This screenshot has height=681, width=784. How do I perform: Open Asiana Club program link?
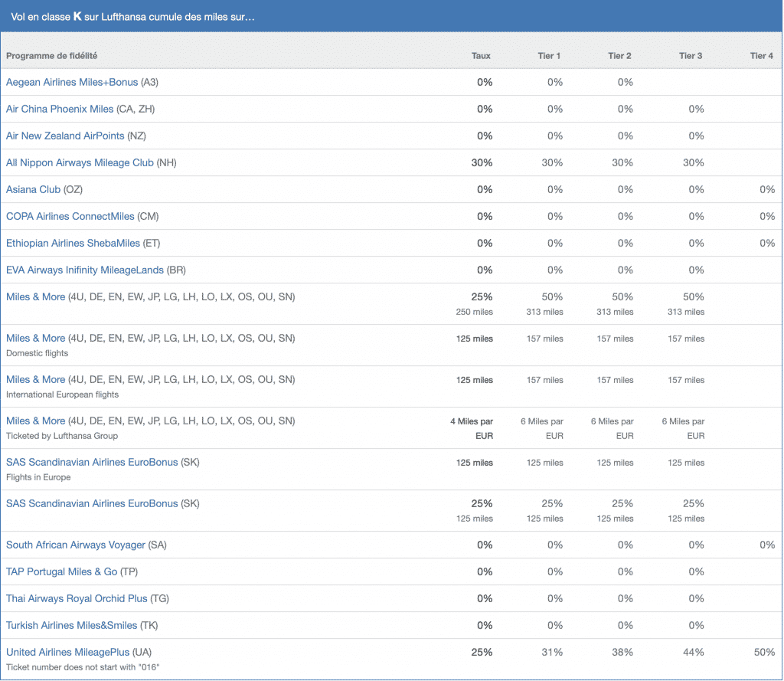(x=33, y=190)
